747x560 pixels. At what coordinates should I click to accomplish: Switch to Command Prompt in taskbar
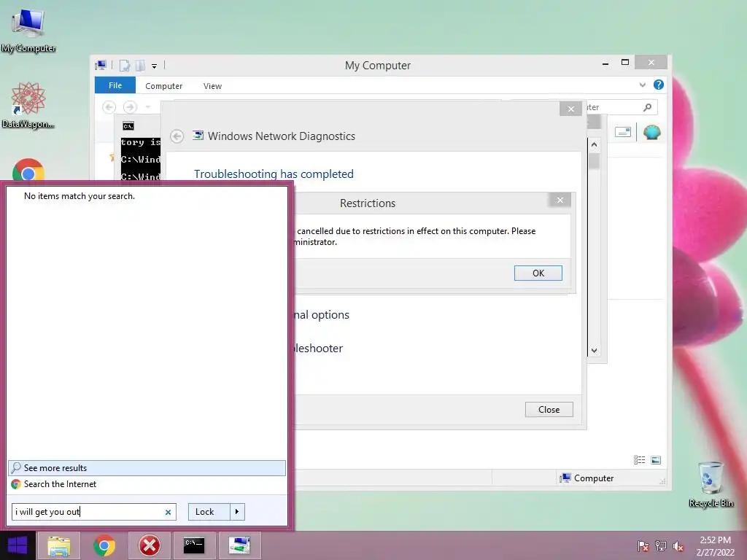pyautogui.click(x=194, y=545)
